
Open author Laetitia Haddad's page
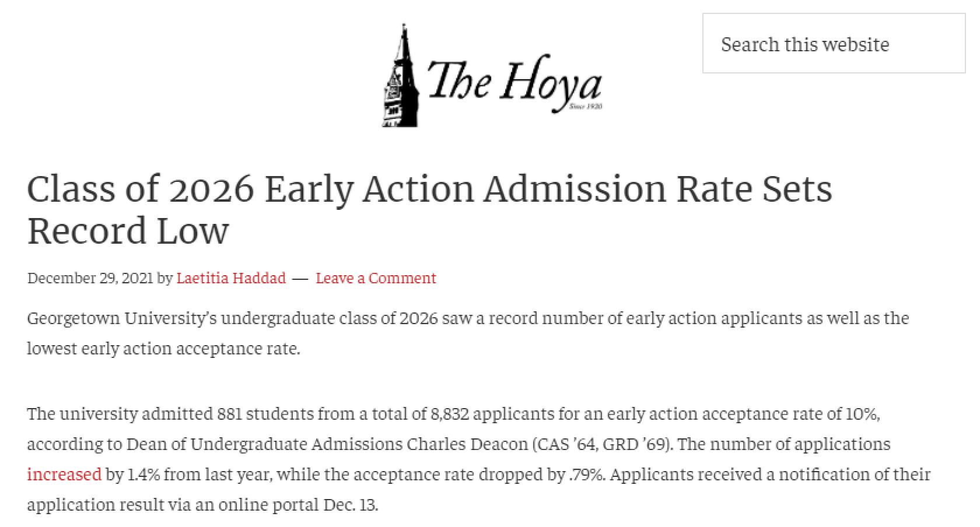pos(231,278)
